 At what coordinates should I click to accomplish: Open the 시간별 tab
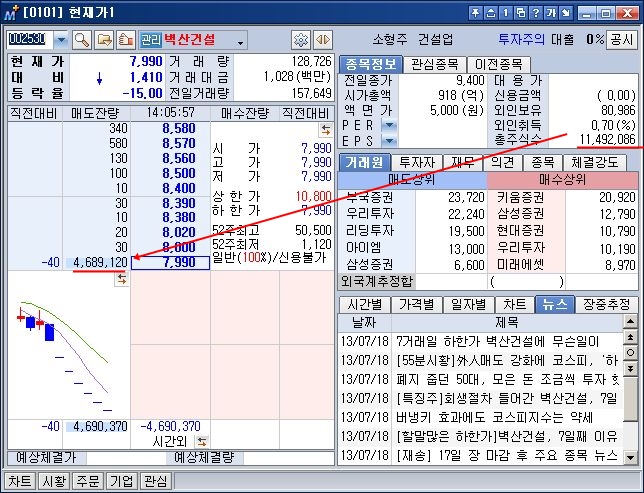point(364,304)
